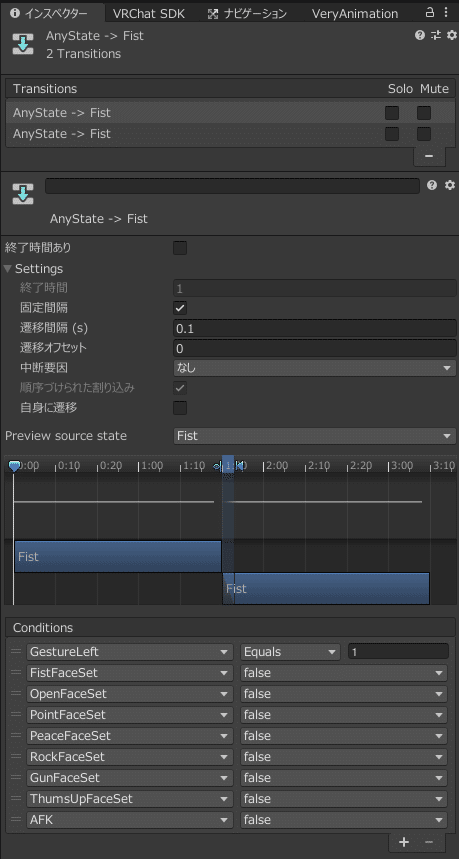
Task: Toggle Solo for first AnyState -> Fist transition
Action: point(392,113)
